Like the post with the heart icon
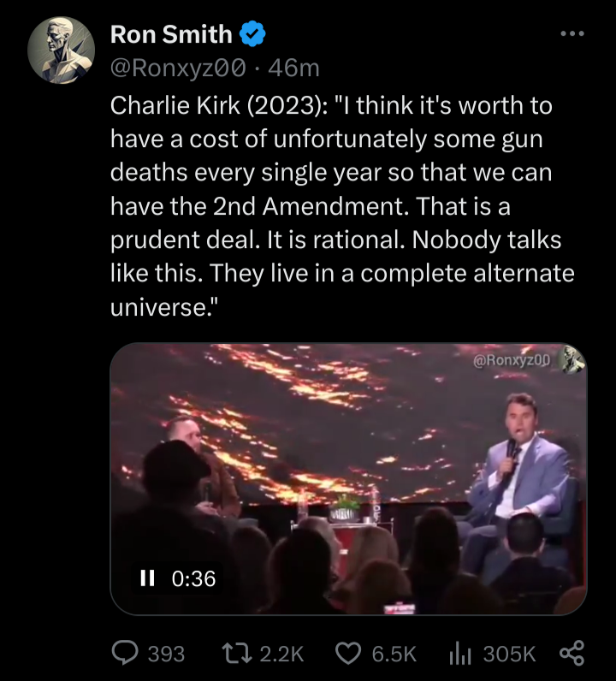Screen dimensions: 616x681 [x=347, y=654]
